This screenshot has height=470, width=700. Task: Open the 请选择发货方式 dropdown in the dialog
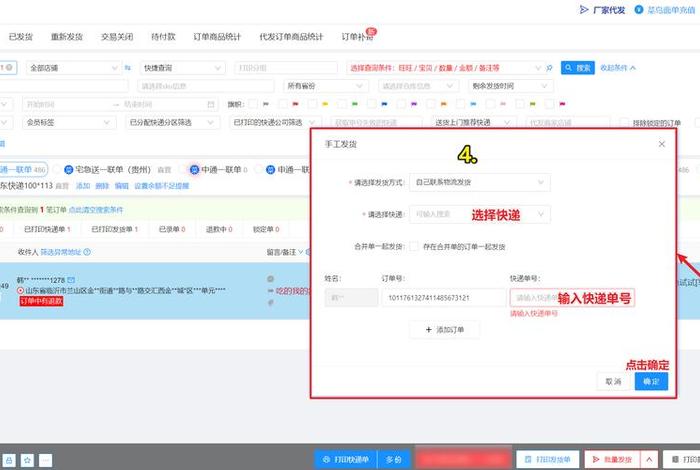(x=479, y=182)
